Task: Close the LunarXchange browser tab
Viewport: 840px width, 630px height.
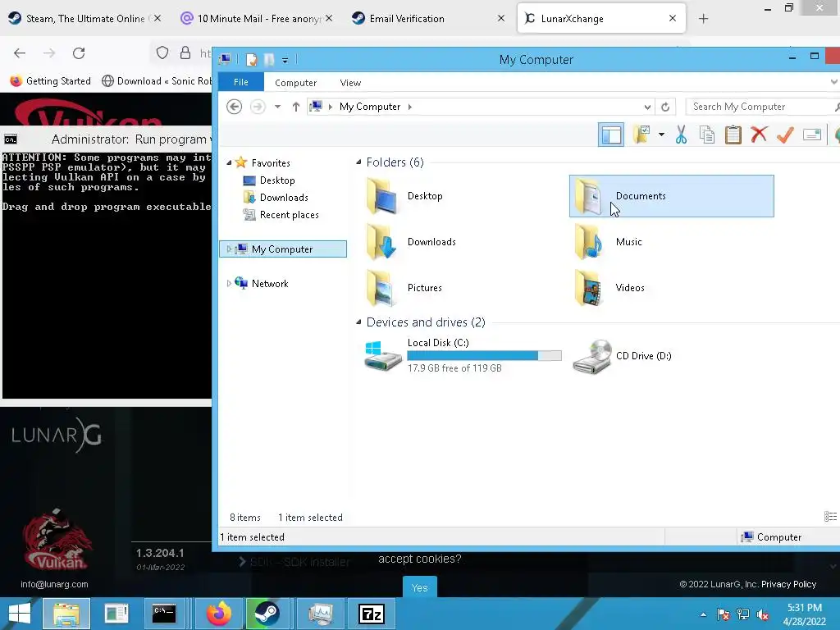Action: (673, 18)
